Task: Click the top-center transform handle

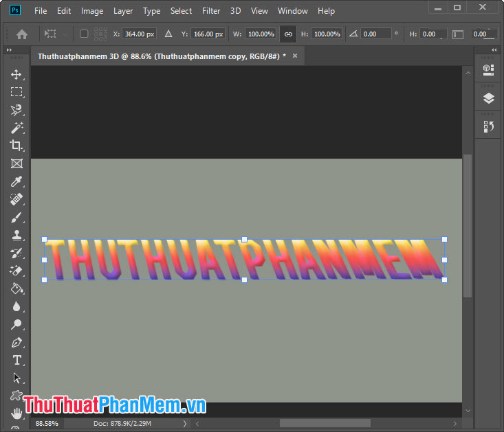Action: (x=244, y=239)
